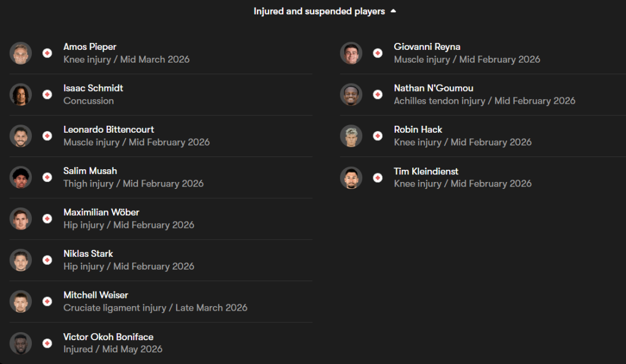The height and width of the screenshot is (364, 626).
Task: Select the Giovanni Reyna name link
Action: click(x=427, y=46)
